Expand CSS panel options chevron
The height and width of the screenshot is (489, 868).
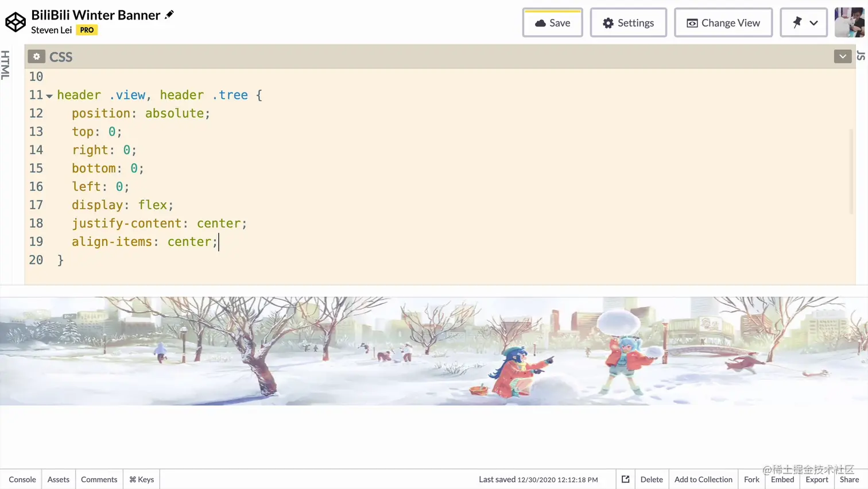point(842,56)
